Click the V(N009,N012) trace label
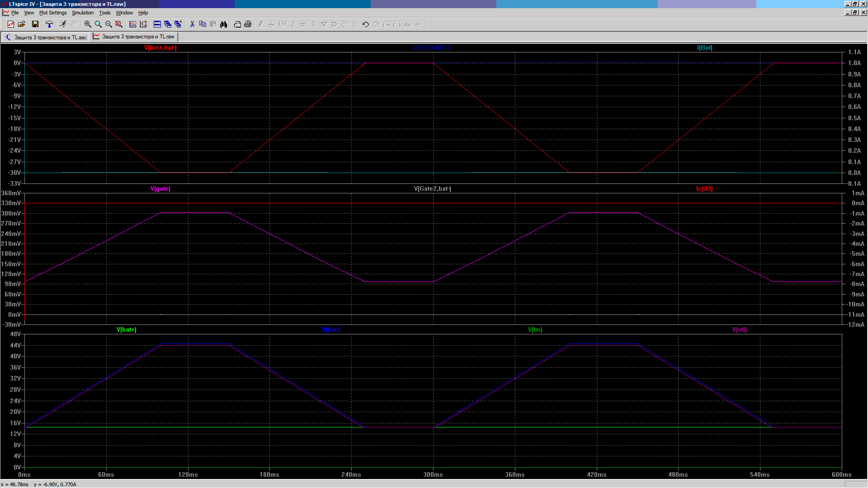 coord(433,47)
